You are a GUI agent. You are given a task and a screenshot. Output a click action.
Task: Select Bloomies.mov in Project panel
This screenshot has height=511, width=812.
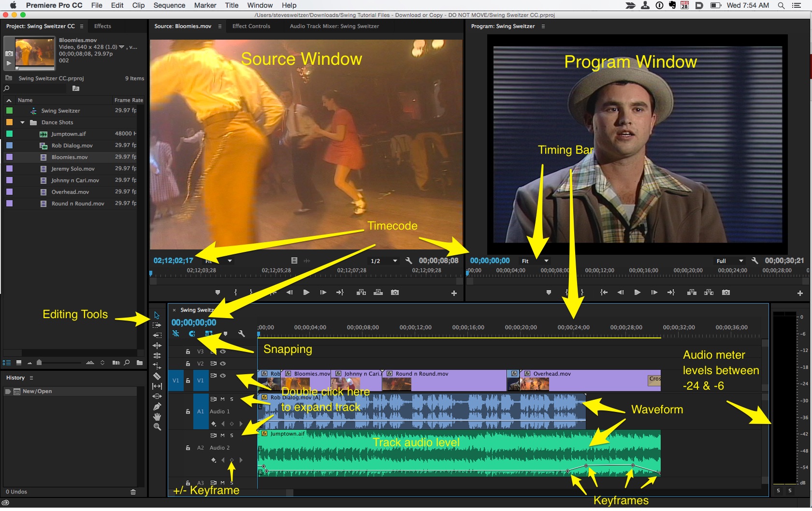click(70, 158)
